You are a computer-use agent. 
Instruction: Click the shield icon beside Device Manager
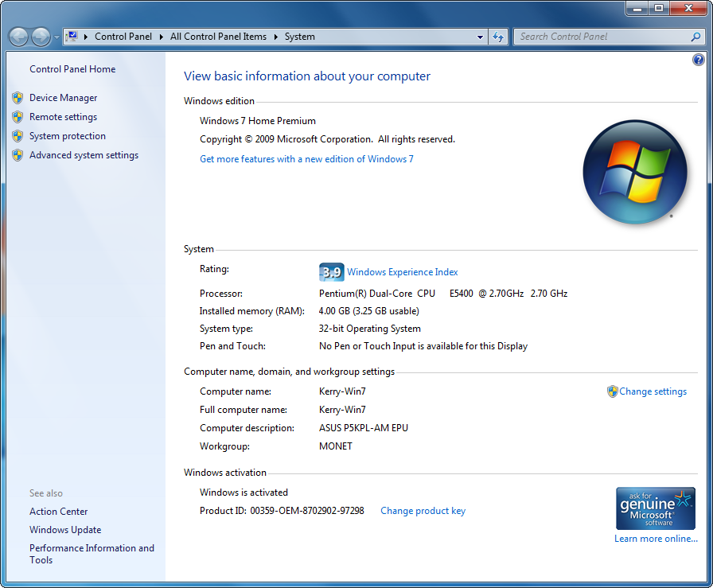coord(18,98)
